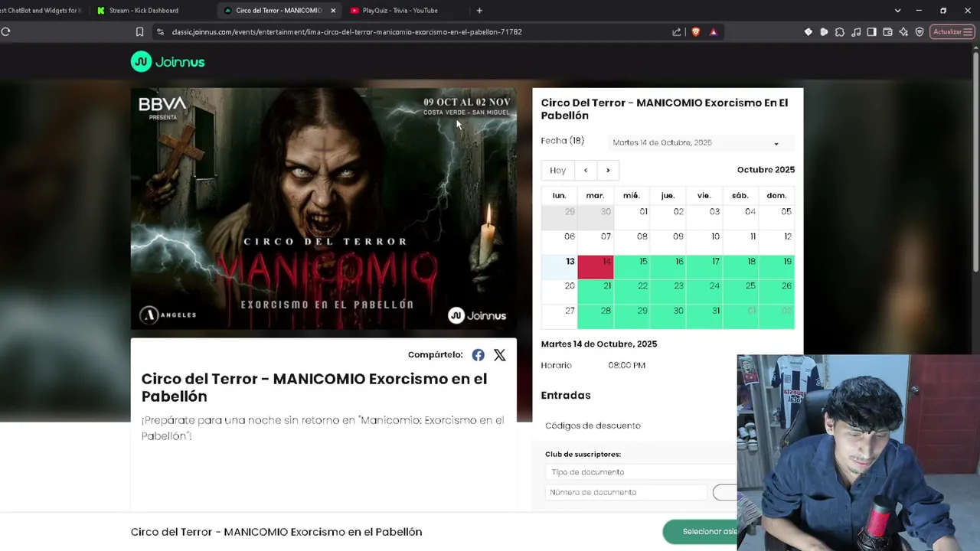Screen dimensions: 980x551
Task: Share the event on Facebook
Action: point(478,355)
